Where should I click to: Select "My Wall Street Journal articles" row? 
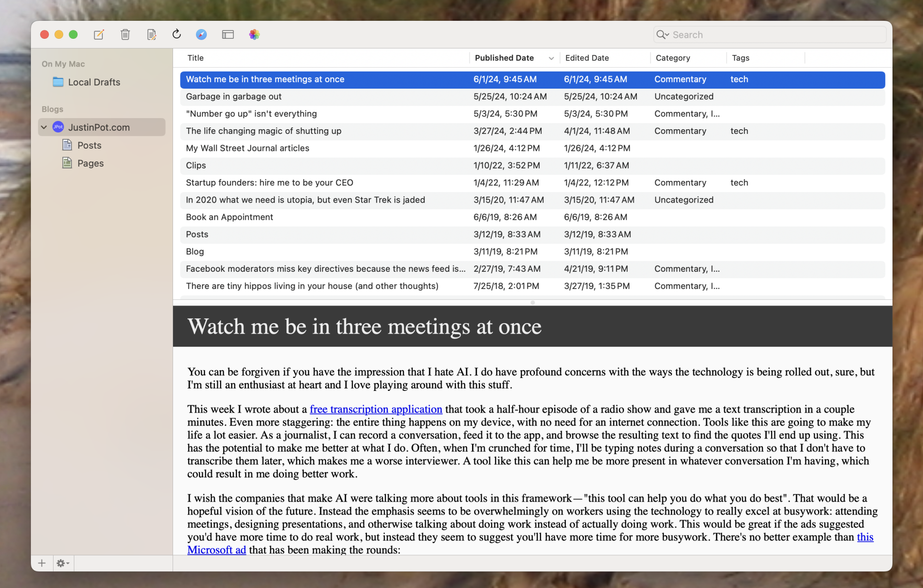click(x=533, y=148)
